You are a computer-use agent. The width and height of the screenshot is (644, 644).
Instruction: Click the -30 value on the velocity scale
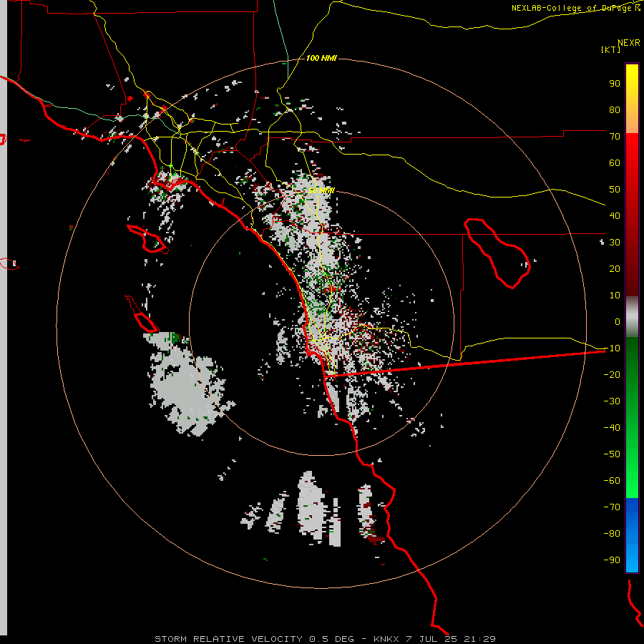(x=612, y=401)
